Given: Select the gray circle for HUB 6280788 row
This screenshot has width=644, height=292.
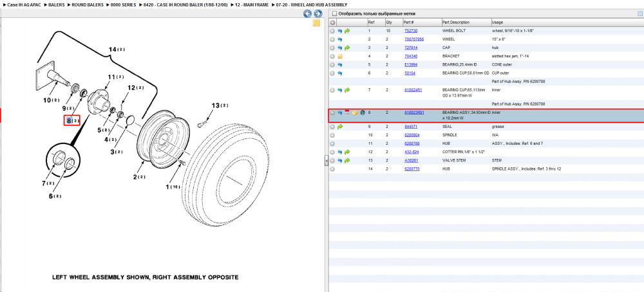Looking at the screenshot, I should 333,143.
